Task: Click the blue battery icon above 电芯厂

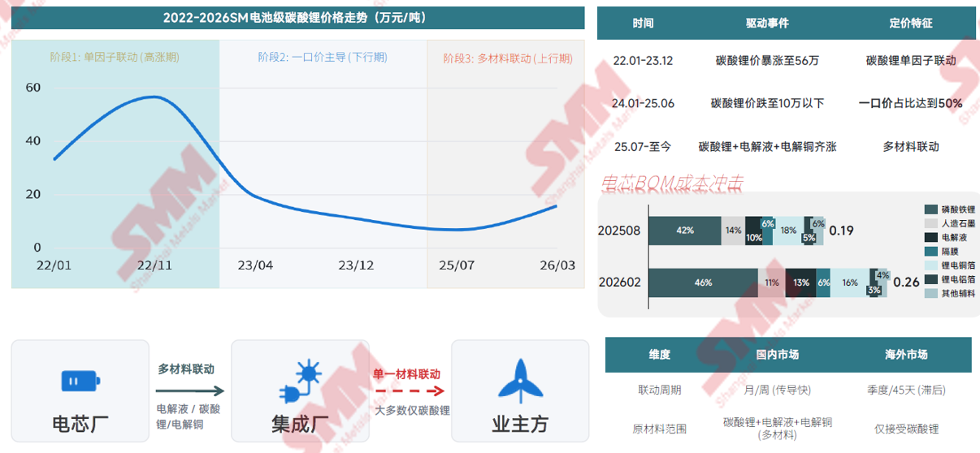Action: pyautogui.click(x=80, y=381)
